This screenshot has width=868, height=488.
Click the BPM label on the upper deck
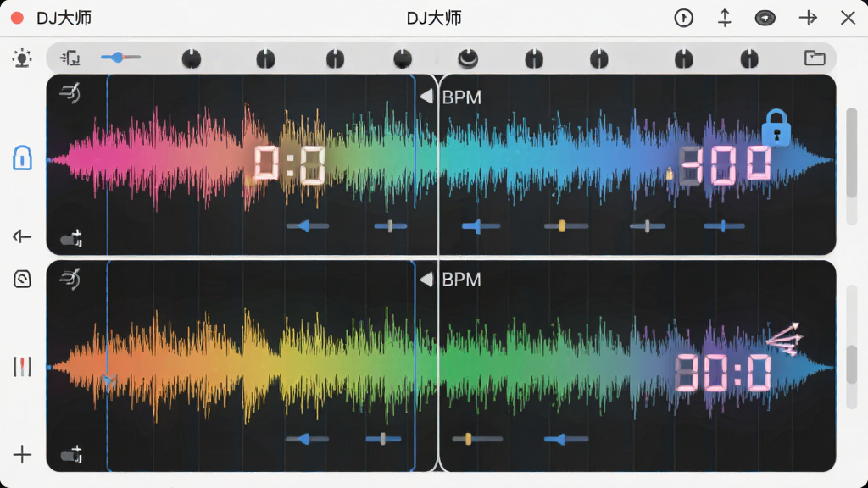(x=462, y=97)
